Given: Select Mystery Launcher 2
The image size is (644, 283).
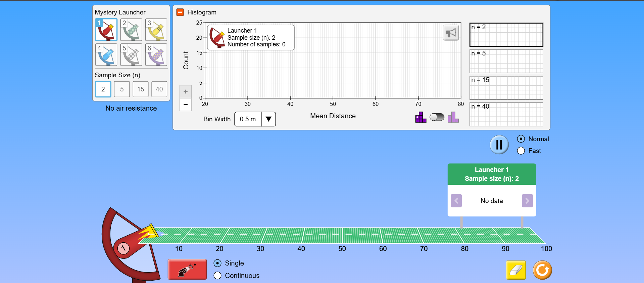Looking at the screenshot, I should 131,30.
